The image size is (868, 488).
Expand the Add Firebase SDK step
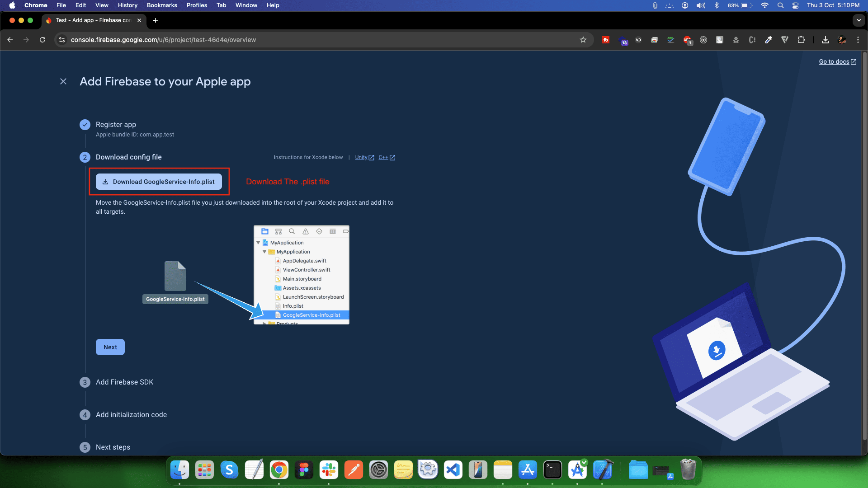click(x=124, y=382)
